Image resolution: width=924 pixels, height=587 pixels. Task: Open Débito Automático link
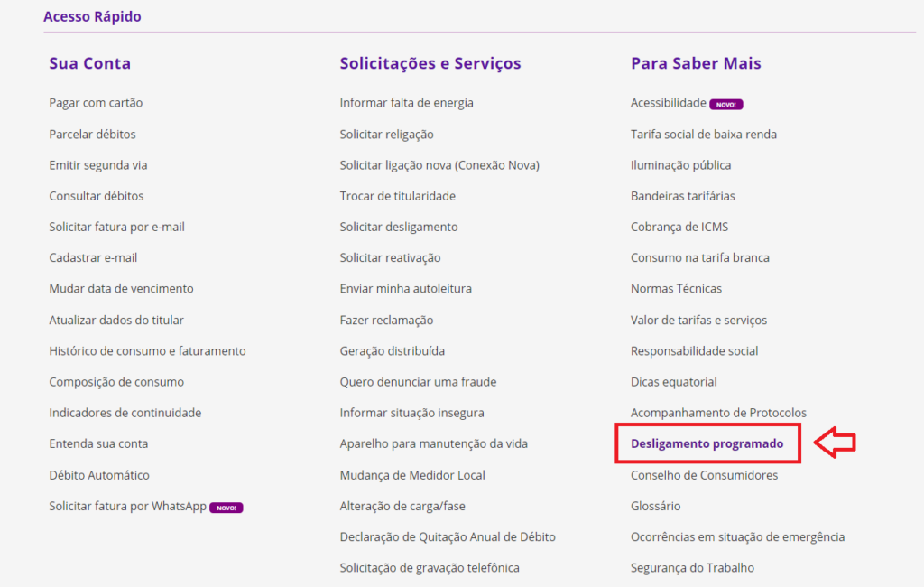coord(99,475)
